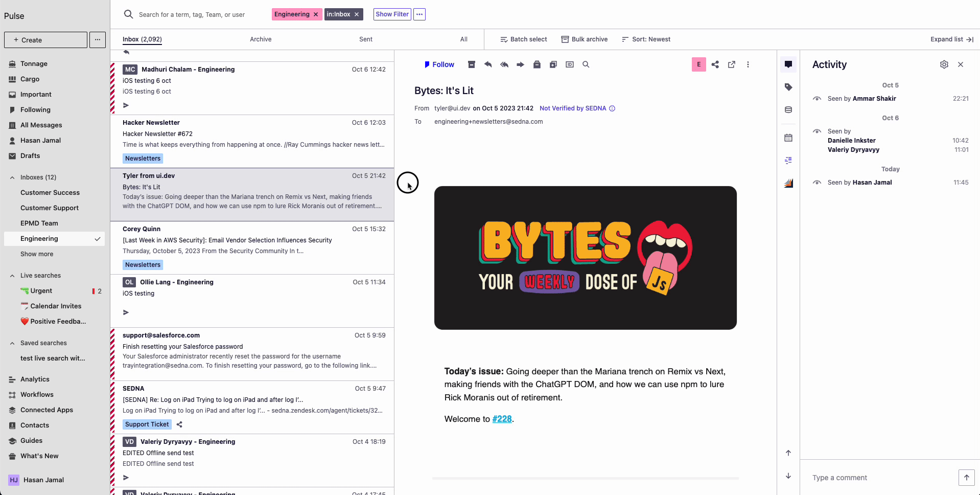This screenshot has width=980, height=495.
Task: Click the purple list icon in side rail
Action: click(x=788, y=161)
